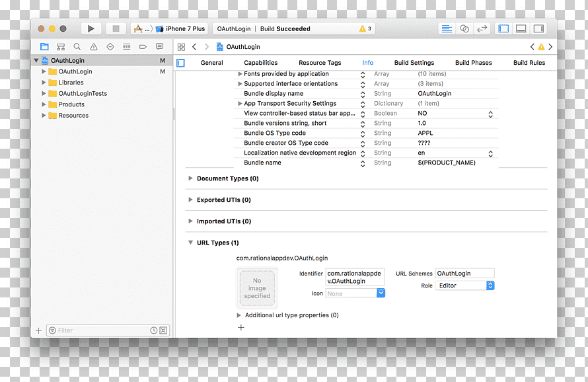This screenshot has width=588, height=382.
Task: Open the Find navigator magnifier icon
Action: click(x=77, y=46)
